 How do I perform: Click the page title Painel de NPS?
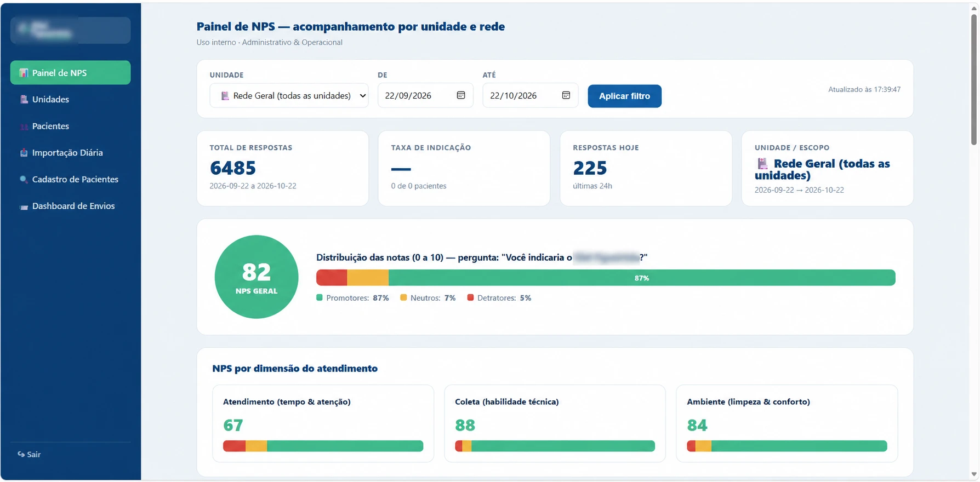[351, 26]
